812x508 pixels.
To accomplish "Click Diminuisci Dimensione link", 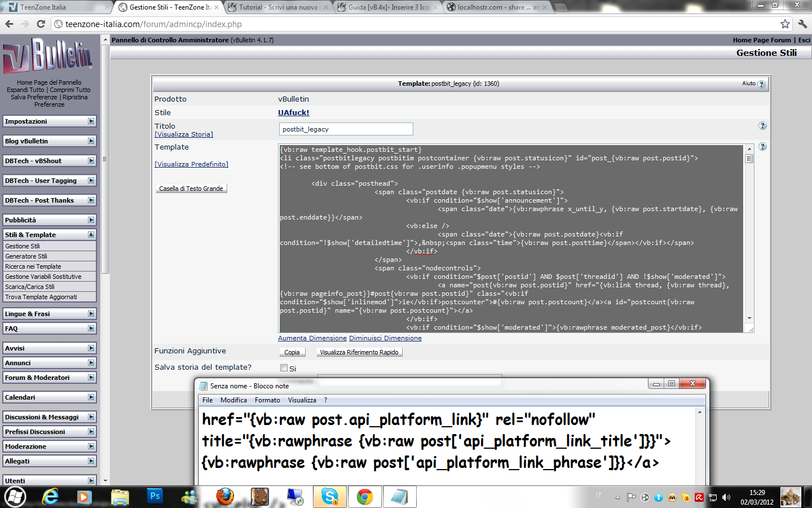I will point(385,338).
